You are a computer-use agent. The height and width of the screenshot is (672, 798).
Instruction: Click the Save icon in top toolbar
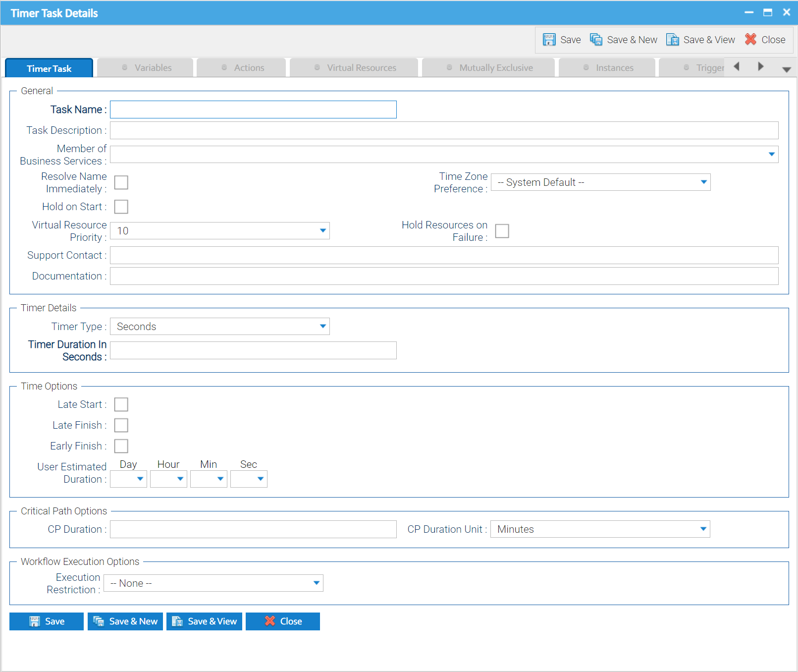coord(549,40)
